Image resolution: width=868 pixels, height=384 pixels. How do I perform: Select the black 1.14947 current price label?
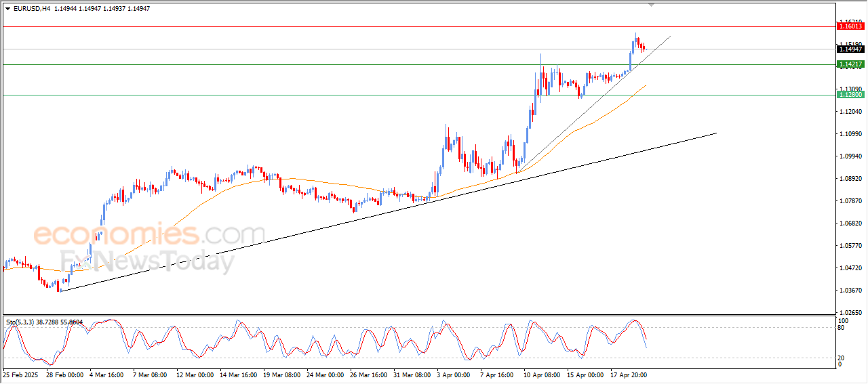click(850, 49)
